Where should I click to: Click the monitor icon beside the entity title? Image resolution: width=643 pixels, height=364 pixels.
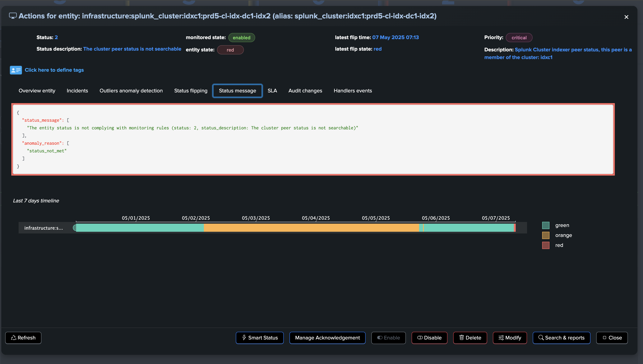click(x=13, y=16)
